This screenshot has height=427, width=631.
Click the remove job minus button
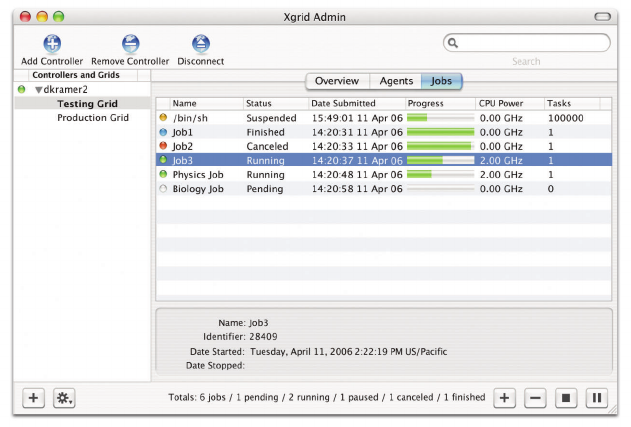pyautogui.click(x=535, y=398)
